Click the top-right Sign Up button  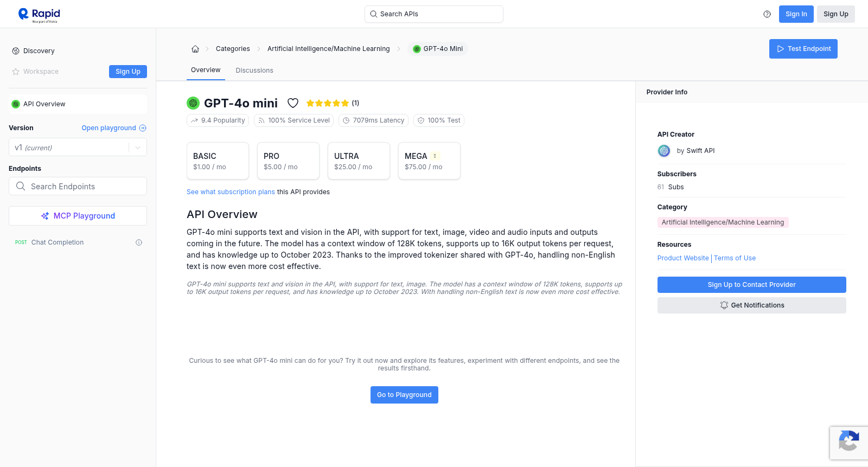(x=835, y=14)
